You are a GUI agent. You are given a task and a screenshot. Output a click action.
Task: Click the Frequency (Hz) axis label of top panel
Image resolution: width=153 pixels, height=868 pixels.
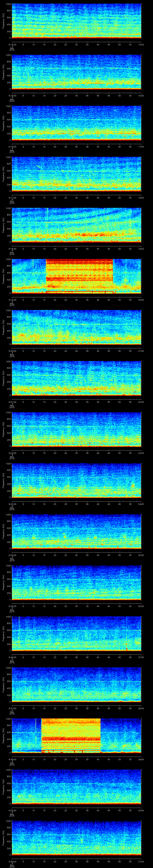(3, 21)
